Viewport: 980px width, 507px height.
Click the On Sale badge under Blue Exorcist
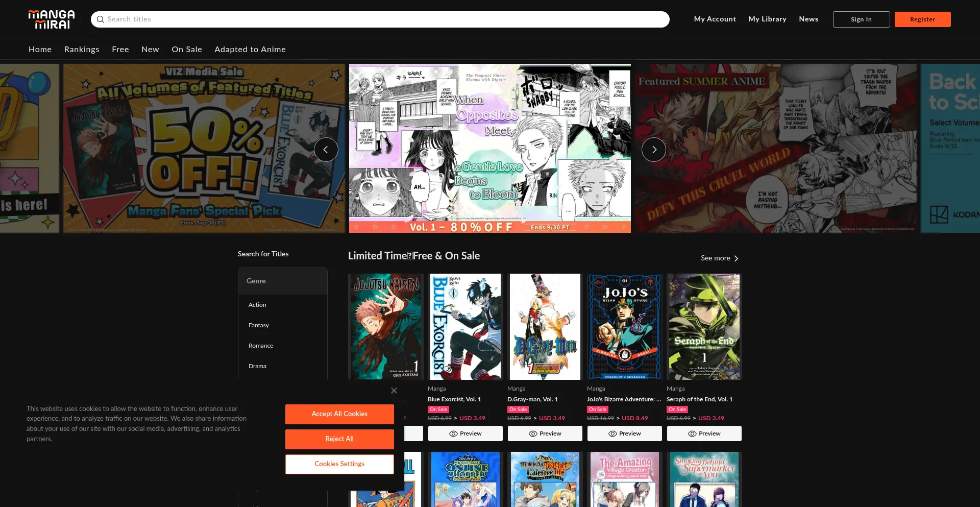(438, 409)
